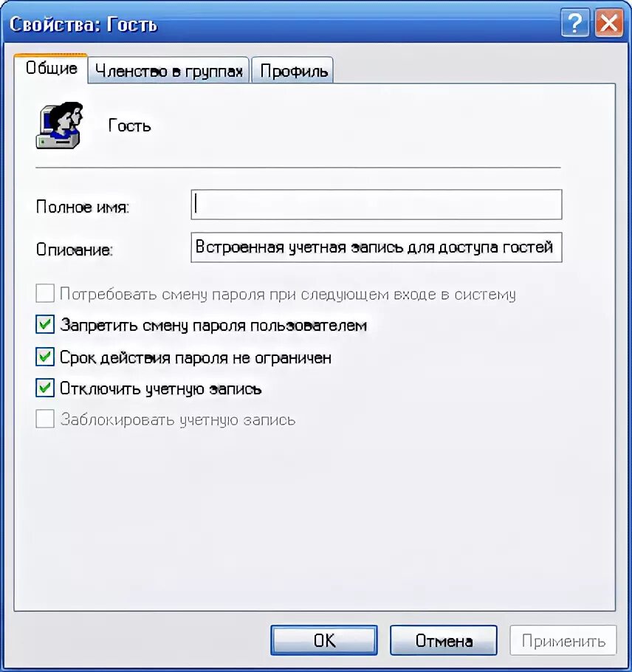632x672 pixels.
Task: Click the Полное имя label
Action: [x=82, y=207]
